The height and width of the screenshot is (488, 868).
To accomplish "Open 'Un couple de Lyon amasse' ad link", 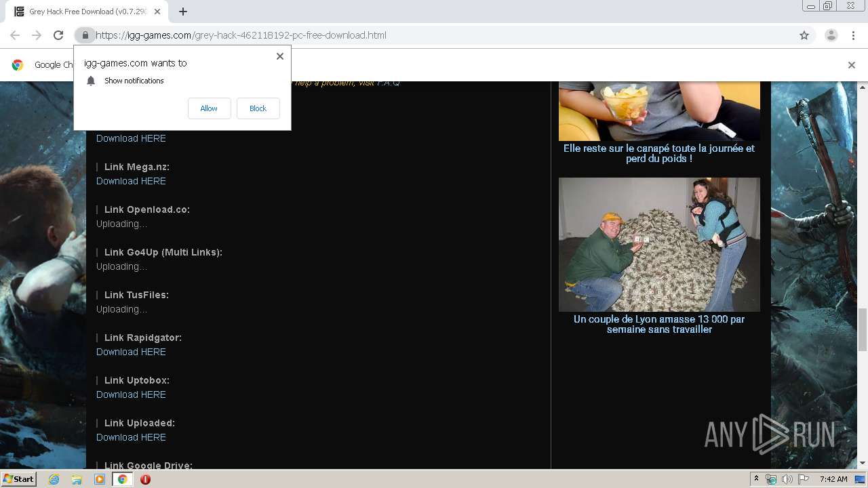I will coord(659,324).
